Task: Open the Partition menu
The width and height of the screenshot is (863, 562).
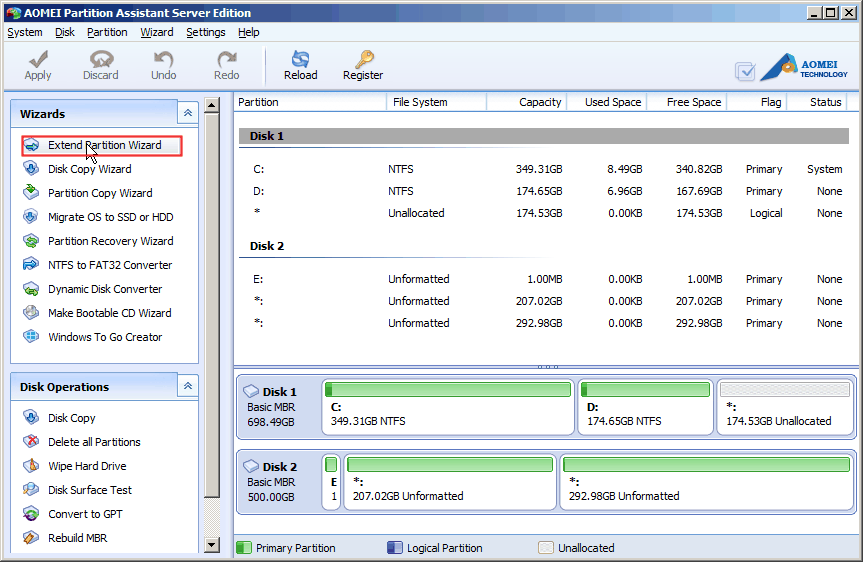Action: [107, 32]
